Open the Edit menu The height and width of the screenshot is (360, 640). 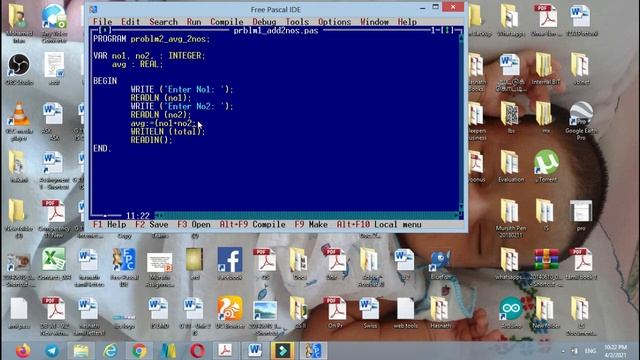point(130,22)
